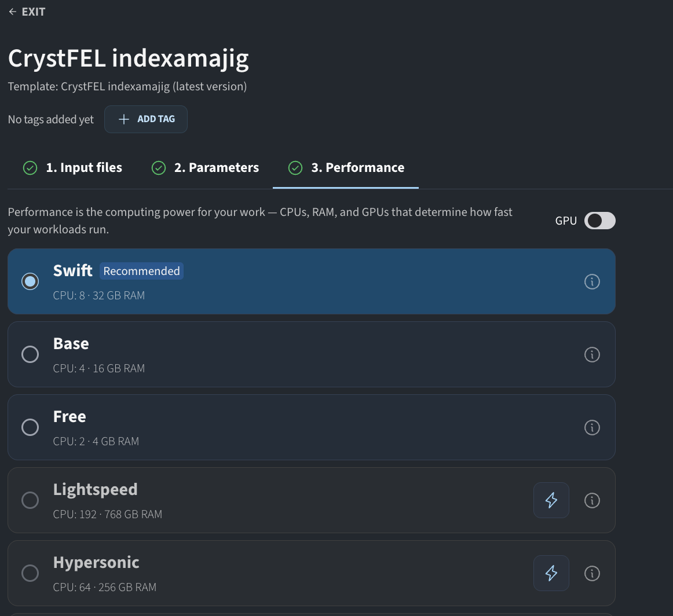Go to the Performance tab

click(346, 168)
